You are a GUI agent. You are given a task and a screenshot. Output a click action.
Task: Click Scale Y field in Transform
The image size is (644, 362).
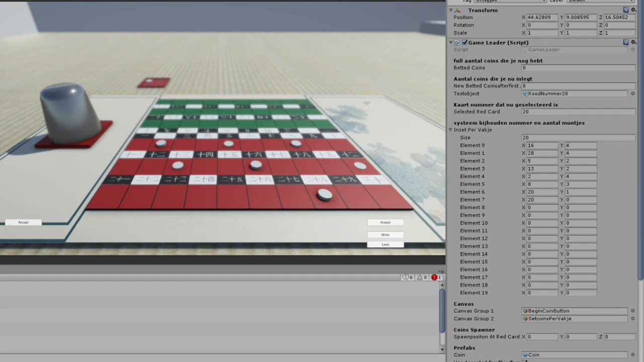(581, 33)
